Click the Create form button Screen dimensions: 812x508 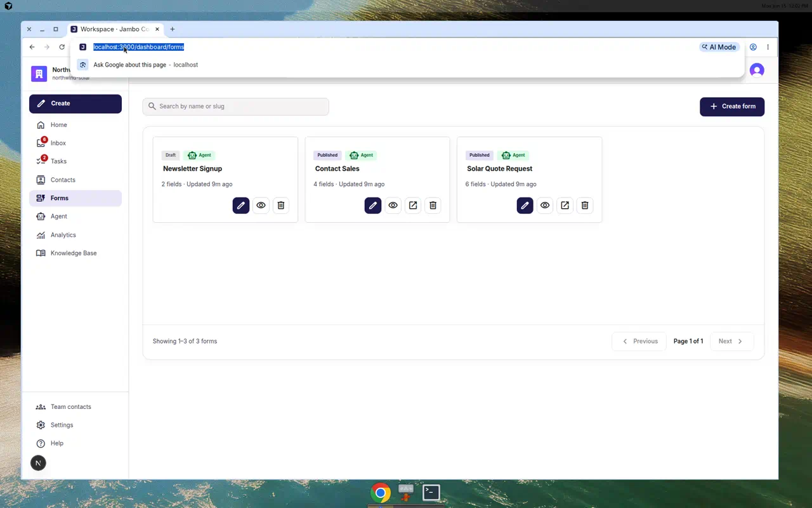point(732,107)
